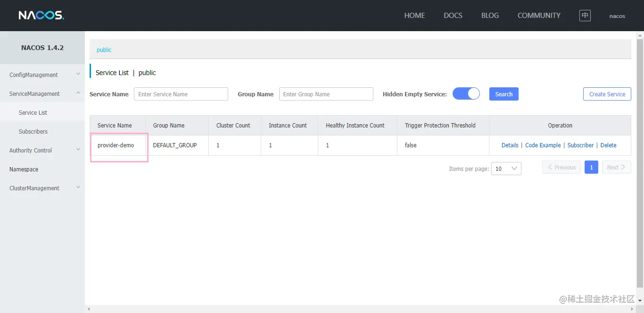This screenshot has height=313, width=644.
Task: Click the provider-demo service name cell
Action: tap(117, 145)
